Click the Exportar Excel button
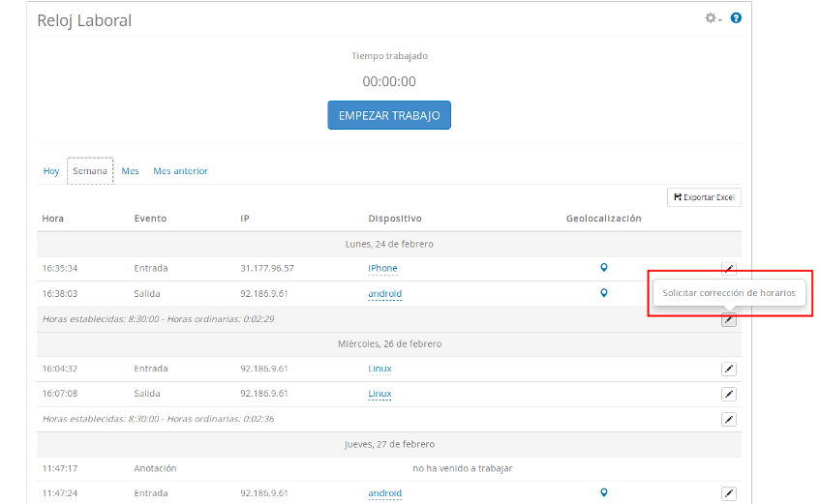 (704, 197)
